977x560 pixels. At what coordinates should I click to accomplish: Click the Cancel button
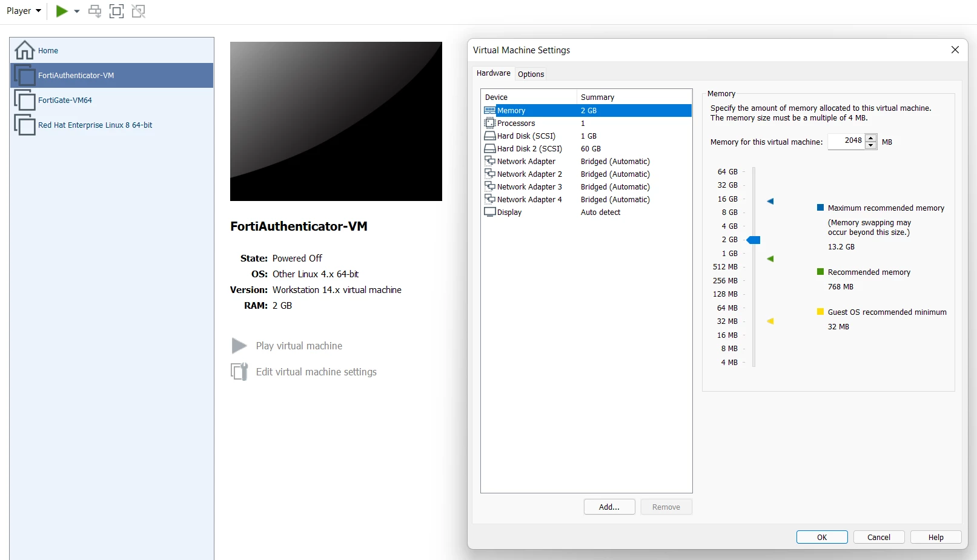pos(879,538)
